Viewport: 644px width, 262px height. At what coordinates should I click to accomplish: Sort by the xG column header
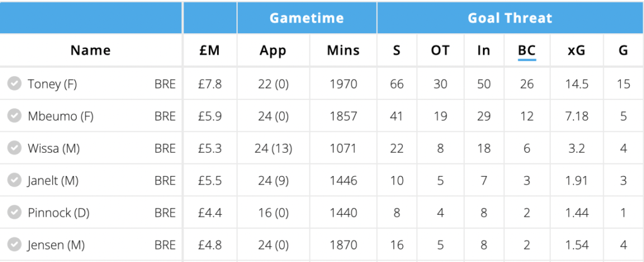(x=576, y=50)
